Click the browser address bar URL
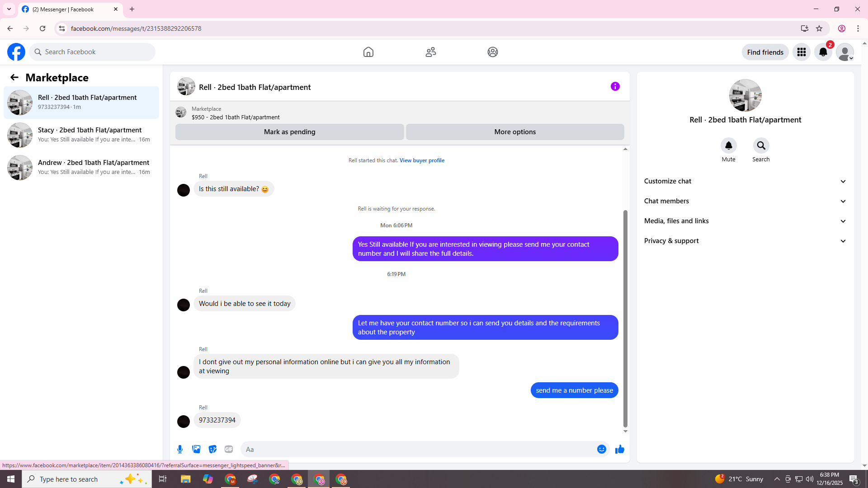Viewport: 868px width, 488px height. click(x=136, y=28)
